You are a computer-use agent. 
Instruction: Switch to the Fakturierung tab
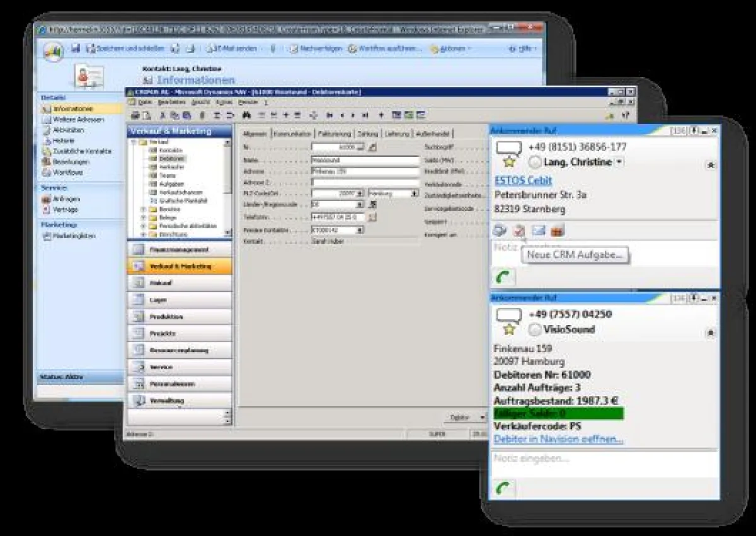coord(334,134)
